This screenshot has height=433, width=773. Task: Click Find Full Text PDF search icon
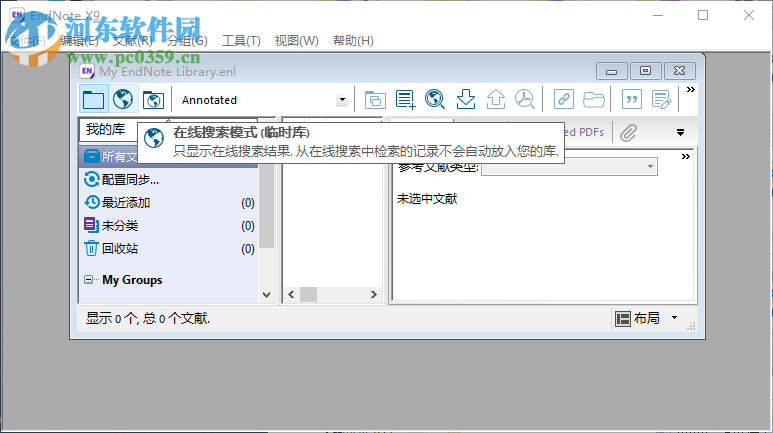525,100
